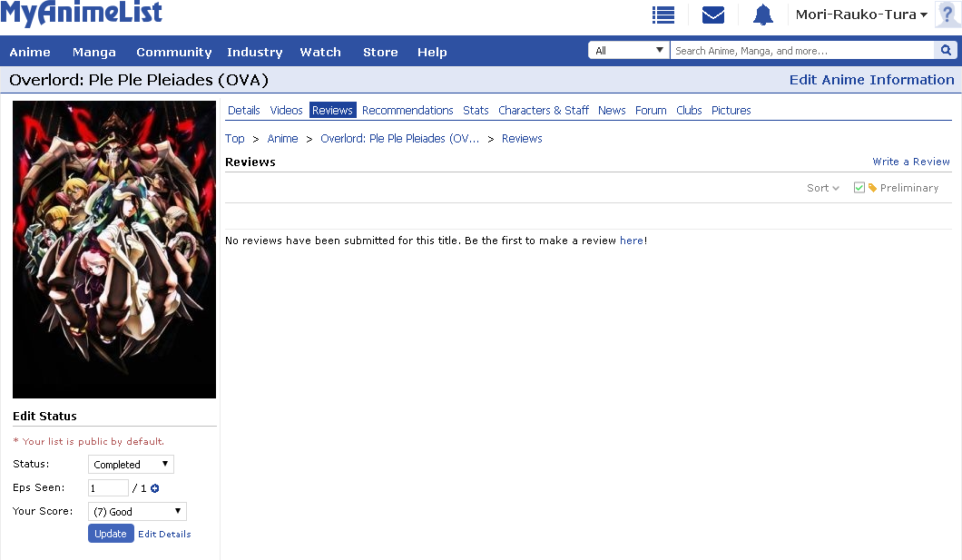
Task: Open the Community menu
Action: point(173,52)
